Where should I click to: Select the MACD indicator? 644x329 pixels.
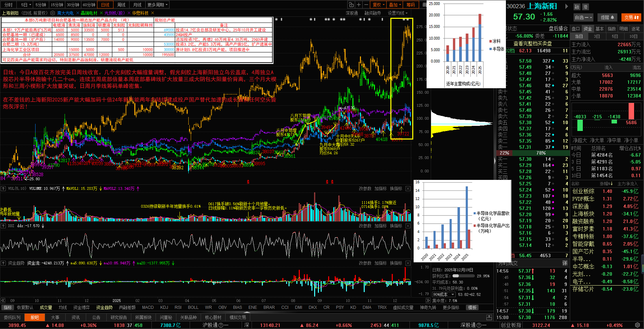pyautogui.click(x=148, y=307)
